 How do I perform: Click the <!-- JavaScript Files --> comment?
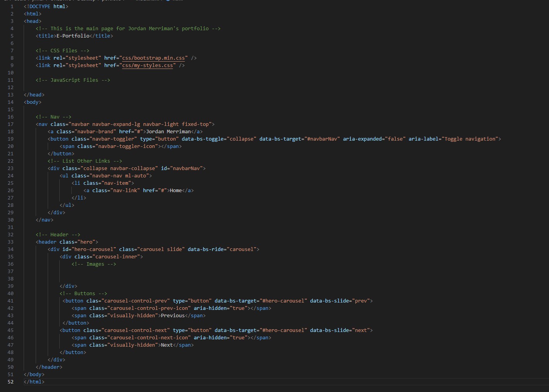coord(73,80)
